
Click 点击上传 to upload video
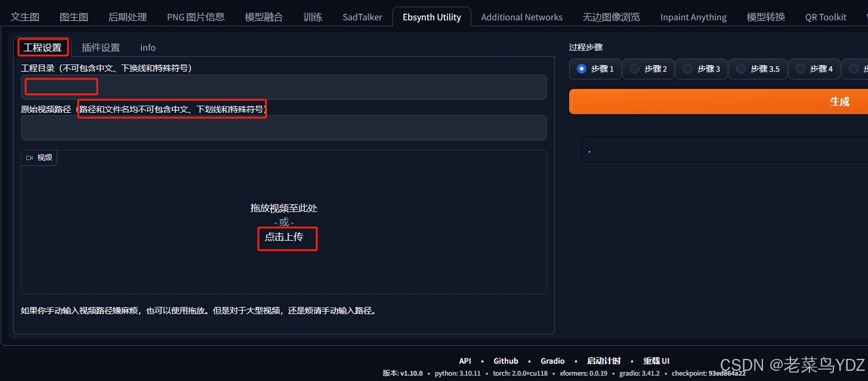(284, 237)
